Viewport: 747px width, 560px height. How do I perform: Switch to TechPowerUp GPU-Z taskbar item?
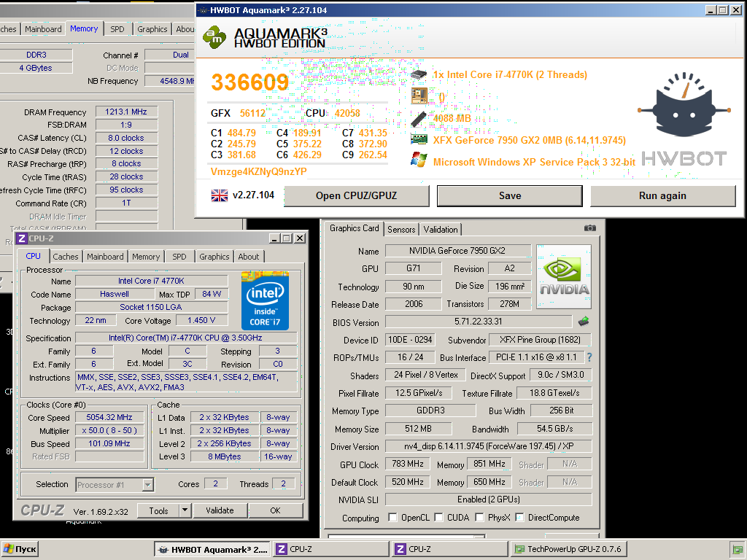click(569, 549)
